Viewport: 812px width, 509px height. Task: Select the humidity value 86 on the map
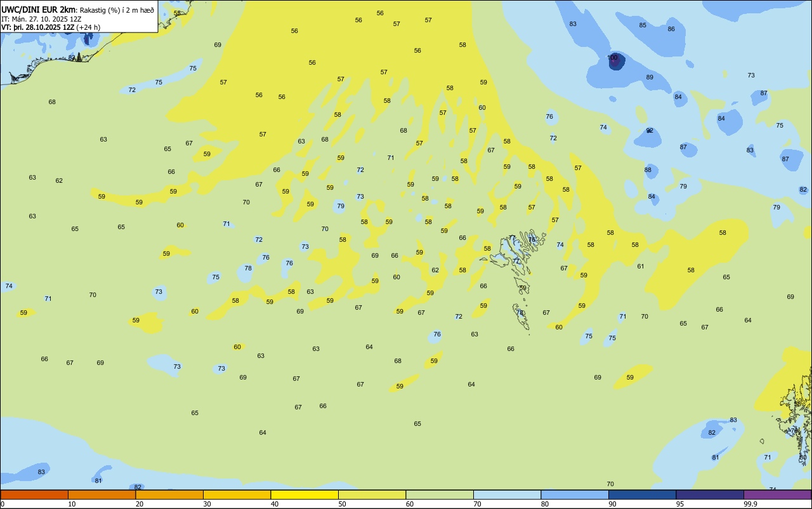coord(671,29)
